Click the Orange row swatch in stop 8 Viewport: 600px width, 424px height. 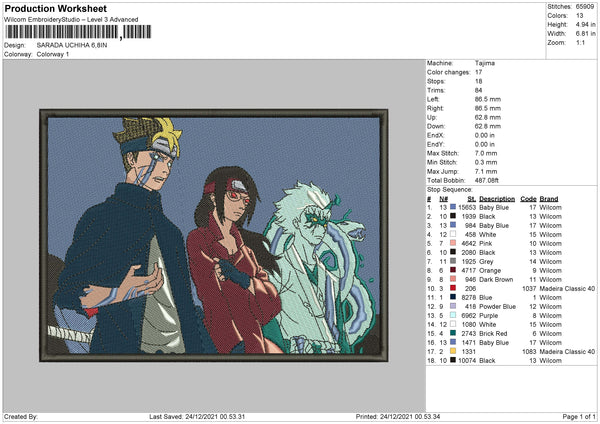tap(453, 270)
